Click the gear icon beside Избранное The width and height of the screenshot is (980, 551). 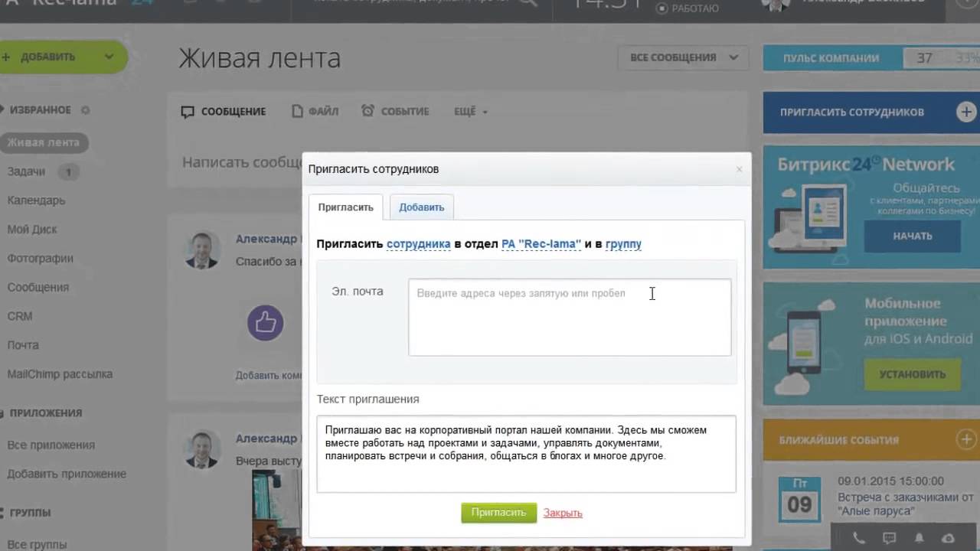click(x=86, y=110)
